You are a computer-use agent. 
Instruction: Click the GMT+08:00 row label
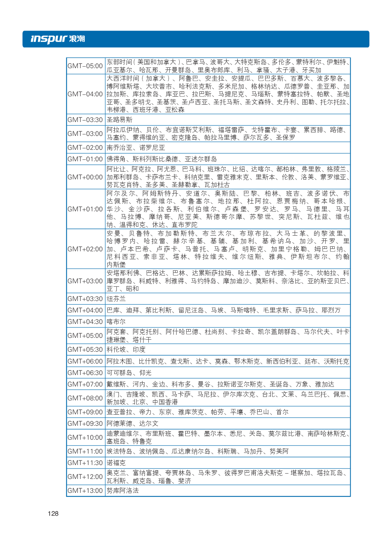(x=85, y=398)
